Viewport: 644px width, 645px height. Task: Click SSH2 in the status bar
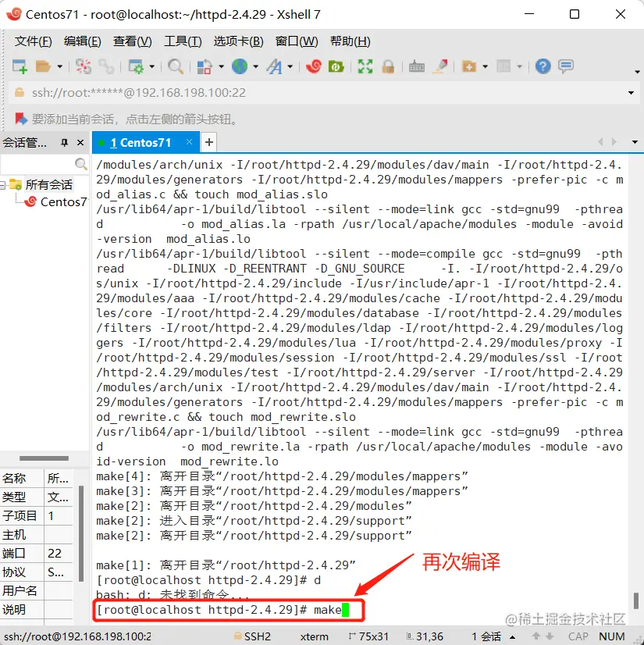coord(257,636)
